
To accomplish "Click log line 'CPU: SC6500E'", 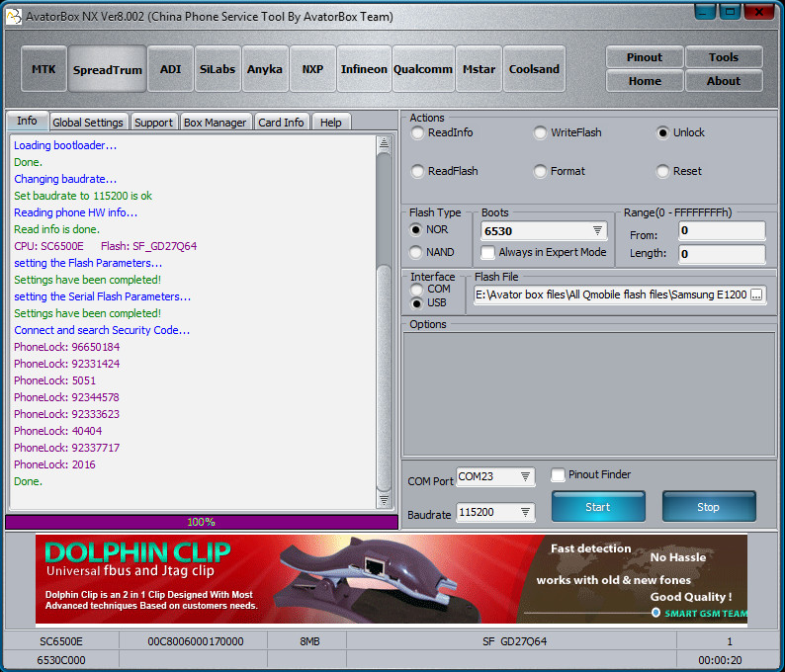I will (x=48, y=246).
